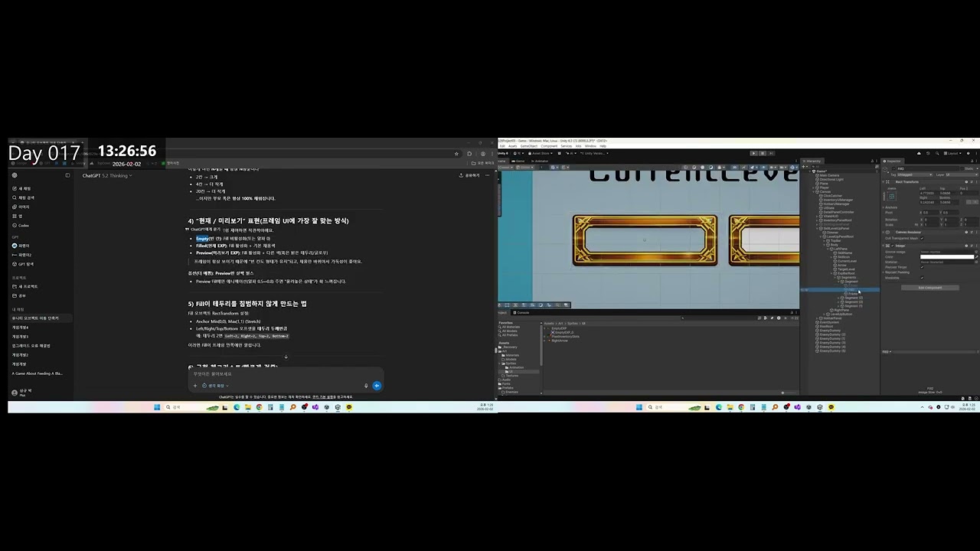The width and height of the screenshot is (980, 551).
Task: Click the Image Color swatch
Action: point(947,257)
